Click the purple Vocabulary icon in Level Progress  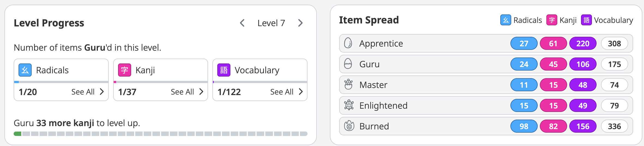point(224,70)
